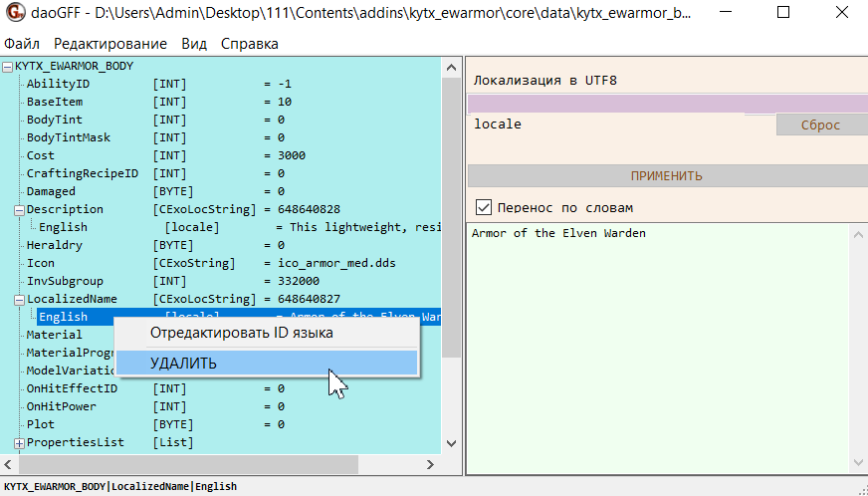The image size is (868, 496).
Task: Choose Отредактировать ID языка from context menu
Action: click(x=266, y=333)
